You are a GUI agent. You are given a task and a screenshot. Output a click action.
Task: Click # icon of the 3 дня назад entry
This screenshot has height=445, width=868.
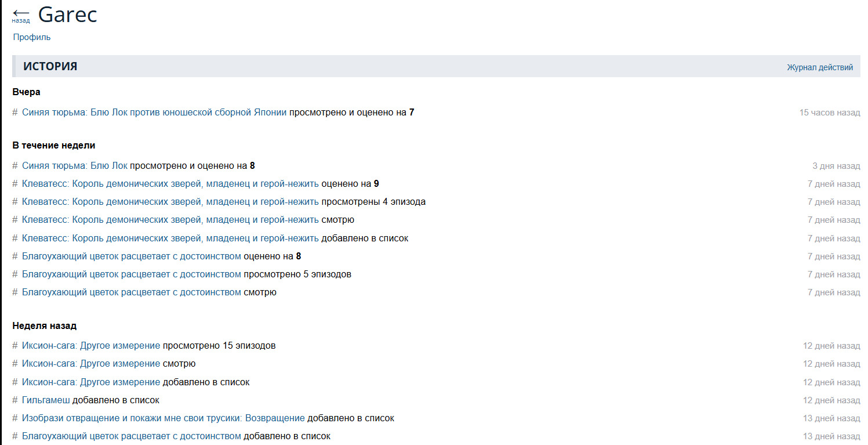pyautogui.click(x=15, y=166)
